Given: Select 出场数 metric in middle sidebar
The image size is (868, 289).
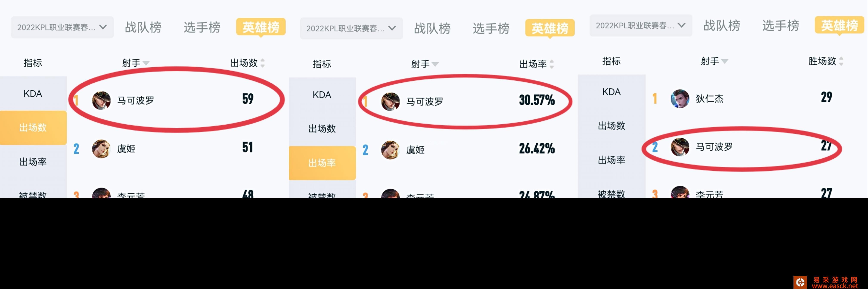Looking at the screenshot, I should coord(322,129).
